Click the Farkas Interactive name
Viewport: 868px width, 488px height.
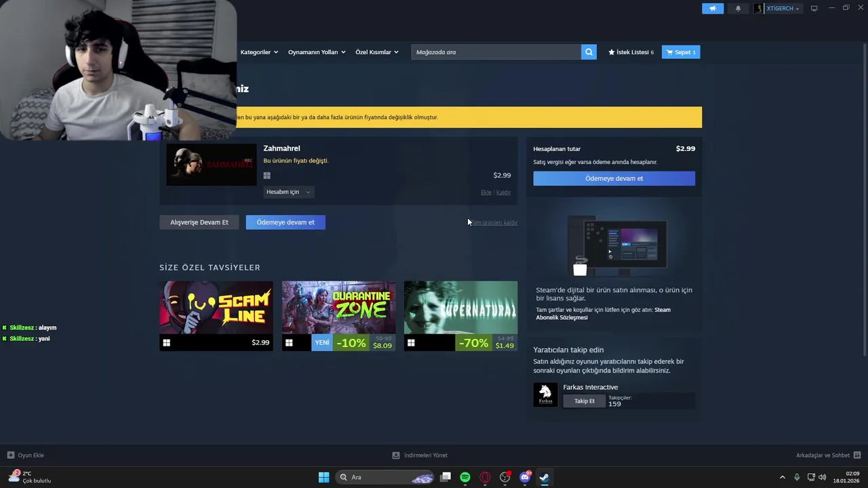click(591, 387)
